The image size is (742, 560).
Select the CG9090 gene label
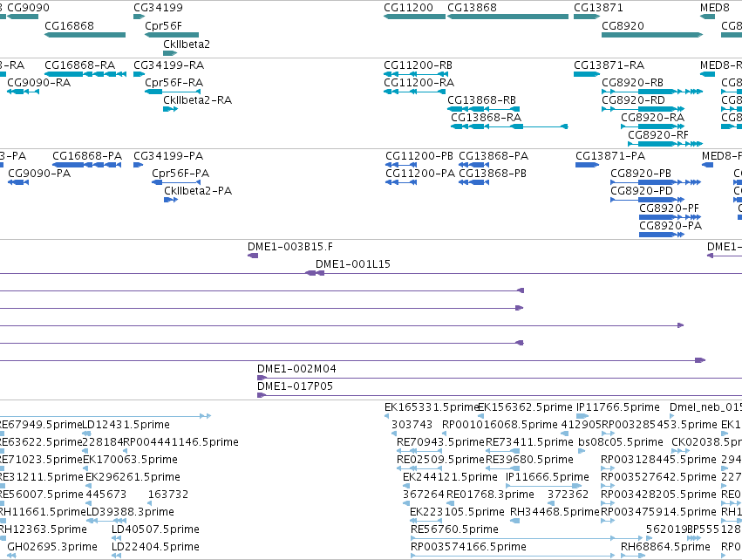(29, 8)
